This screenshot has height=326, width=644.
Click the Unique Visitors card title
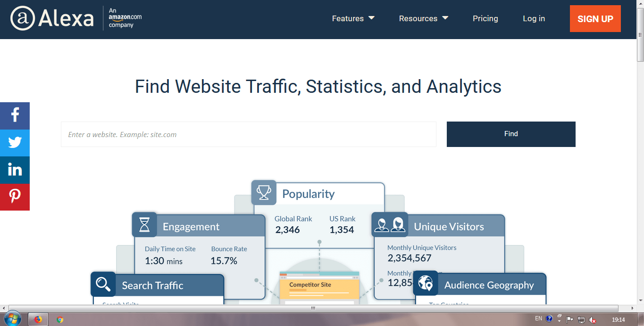click(449, 227)
